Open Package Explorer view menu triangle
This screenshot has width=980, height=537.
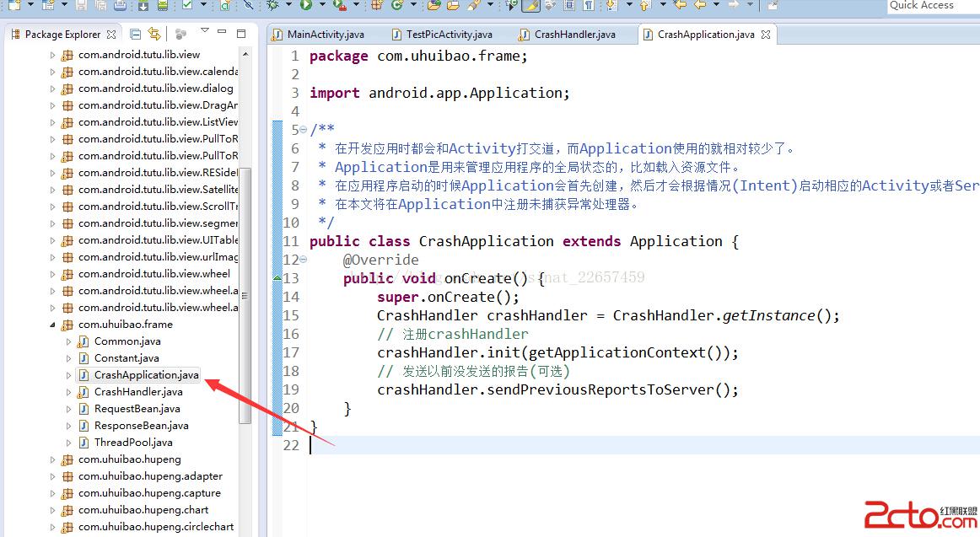coord(204,30)
